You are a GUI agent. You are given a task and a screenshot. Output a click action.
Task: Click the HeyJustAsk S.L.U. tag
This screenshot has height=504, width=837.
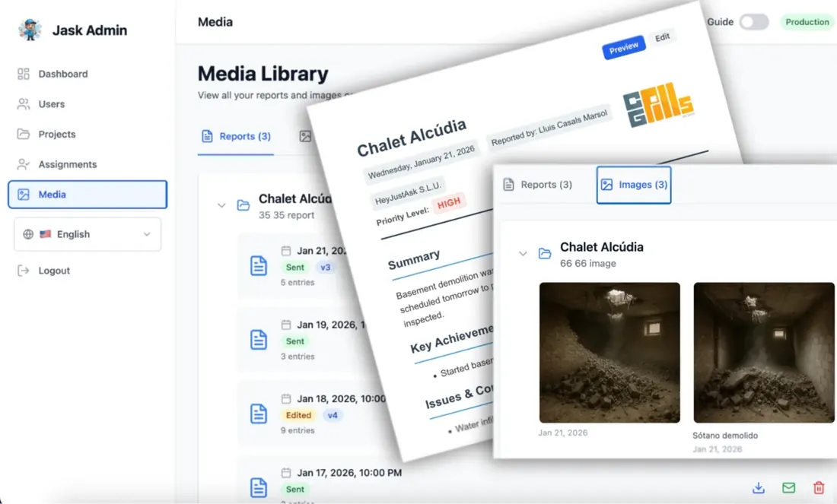click(409, 193)
